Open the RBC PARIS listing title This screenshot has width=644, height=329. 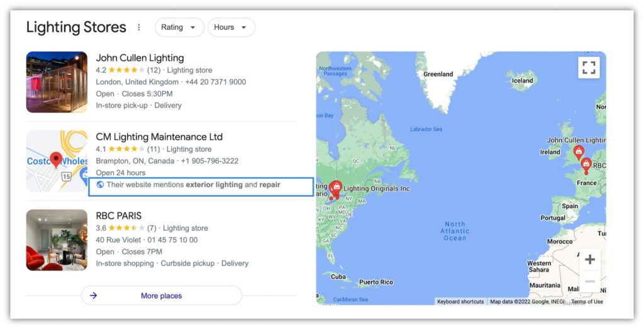click(119, 216)
